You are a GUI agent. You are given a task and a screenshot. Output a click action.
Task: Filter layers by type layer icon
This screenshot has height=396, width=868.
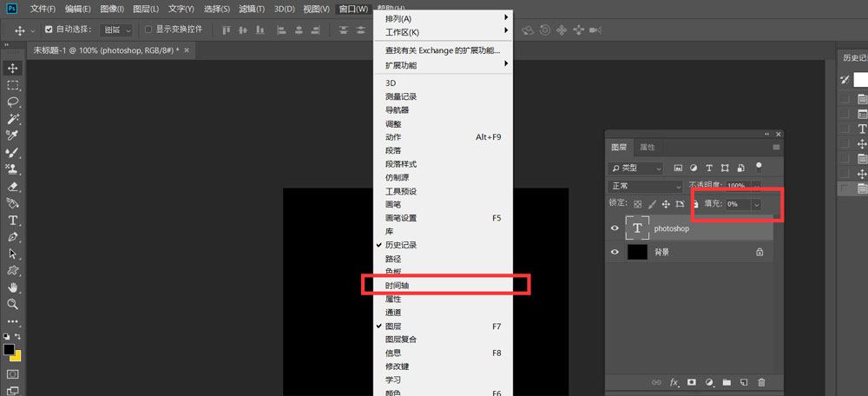[x=709, y=168]
